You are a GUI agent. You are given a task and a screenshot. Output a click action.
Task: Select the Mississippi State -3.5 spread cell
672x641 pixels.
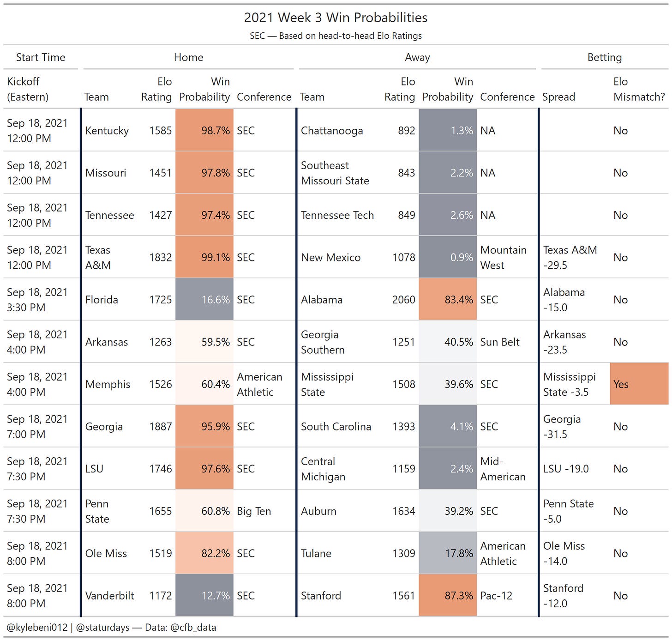coord(570,384)
